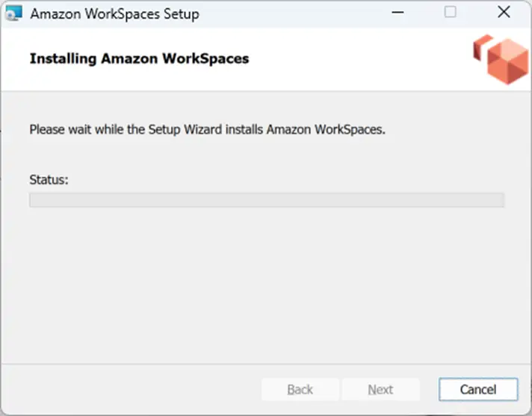This screenshot has height=416, width=532.
Task: Minimize the Amazon WorkSpaces Setup window
Action: click(x=398, y=13)
